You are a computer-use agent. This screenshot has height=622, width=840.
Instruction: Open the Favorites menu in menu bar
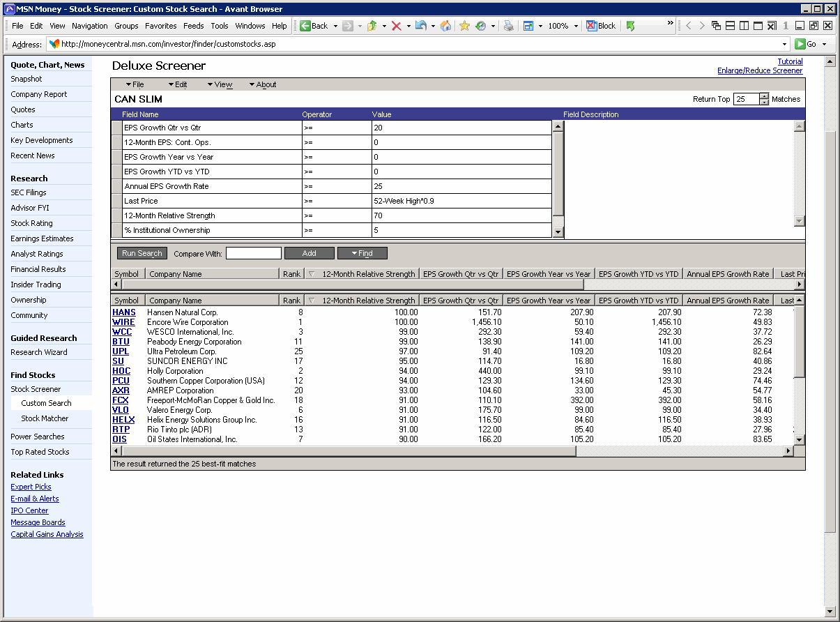point(160,26)
